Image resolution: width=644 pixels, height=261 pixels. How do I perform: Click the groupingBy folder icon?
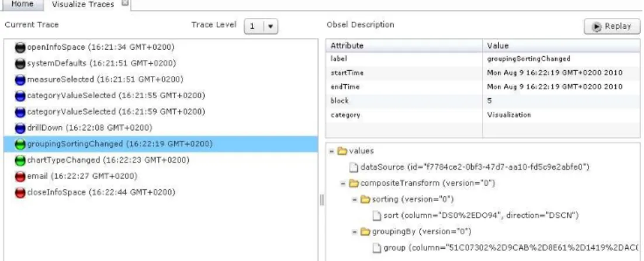[x=365, y=232]
